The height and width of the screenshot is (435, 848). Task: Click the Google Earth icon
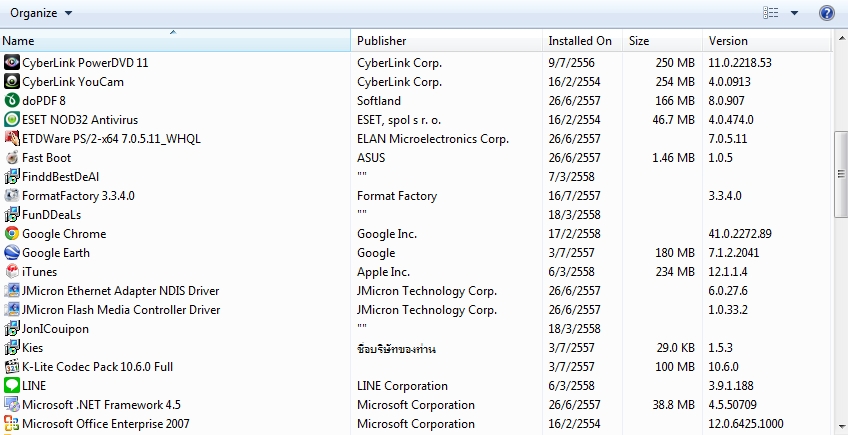[11, 253]
